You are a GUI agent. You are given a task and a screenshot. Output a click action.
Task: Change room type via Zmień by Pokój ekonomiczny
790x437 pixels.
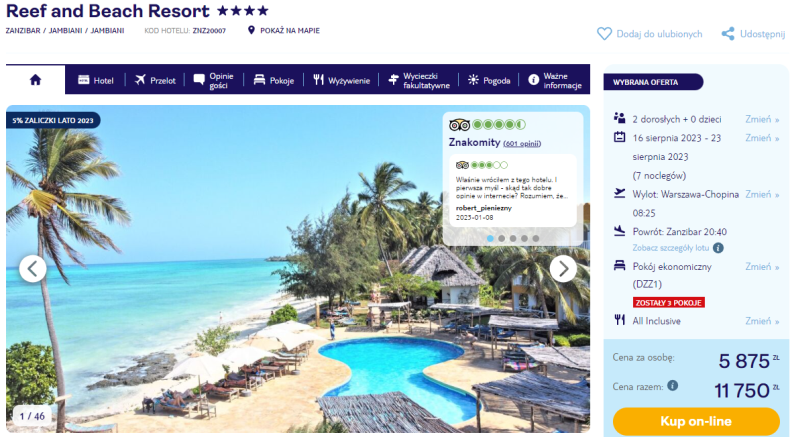[762, 267]
